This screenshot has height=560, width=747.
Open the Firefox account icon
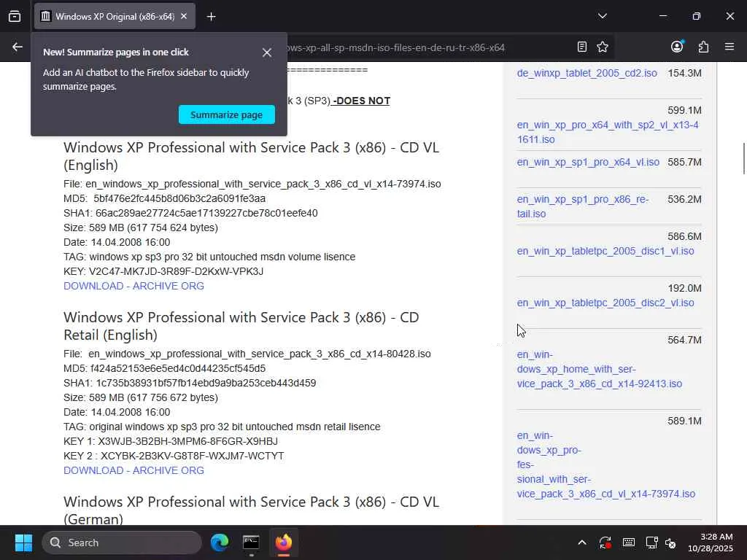coord(677,47)
